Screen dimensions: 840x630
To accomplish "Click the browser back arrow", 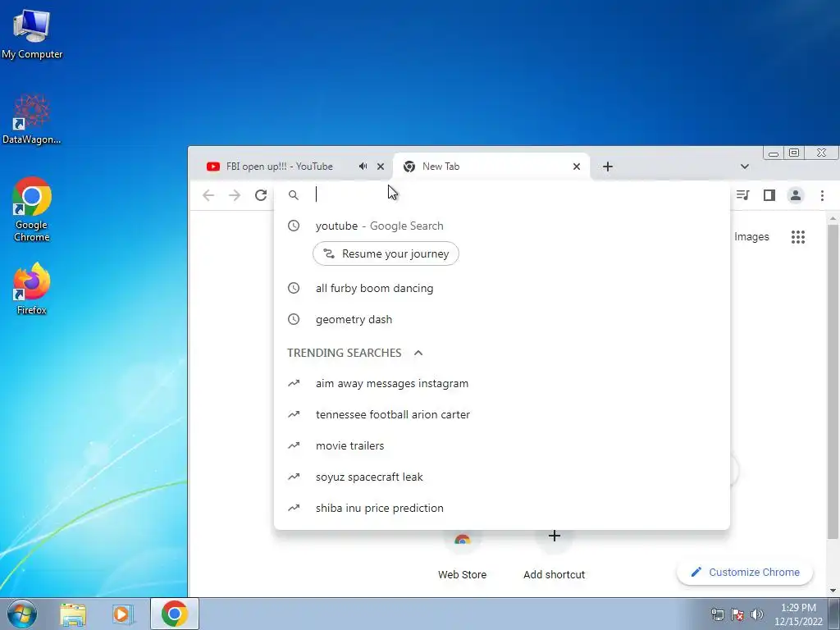I will pos(208,195).
